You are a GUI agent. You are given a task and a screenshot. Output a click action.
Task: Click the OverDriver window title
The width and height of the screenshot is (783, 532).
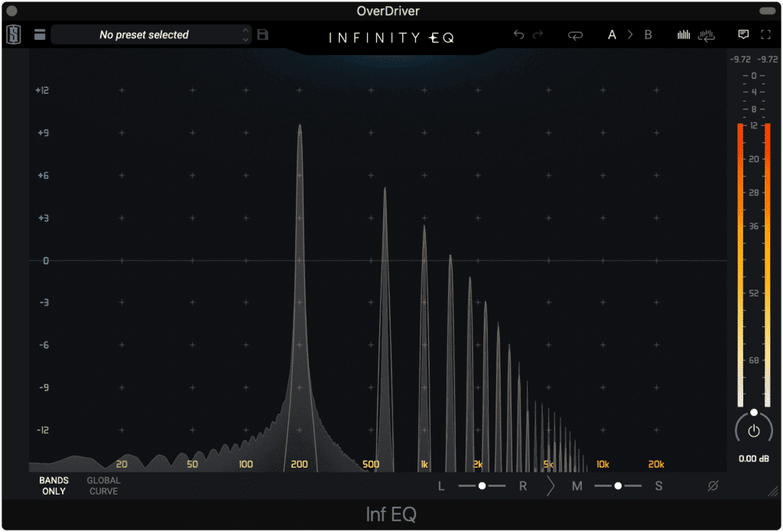pyautogui.click(x=388, y=11)
